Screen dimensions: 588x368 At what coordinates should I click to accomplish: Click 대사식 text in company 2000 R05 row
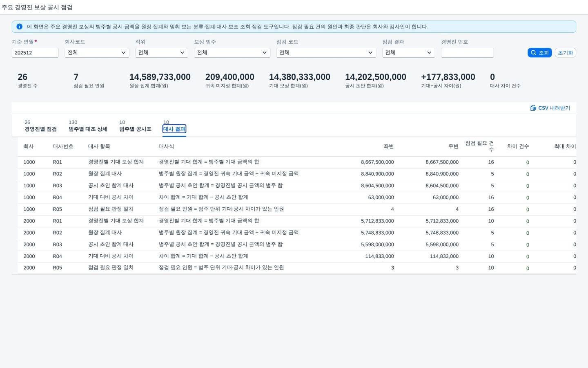coord(221,267)
